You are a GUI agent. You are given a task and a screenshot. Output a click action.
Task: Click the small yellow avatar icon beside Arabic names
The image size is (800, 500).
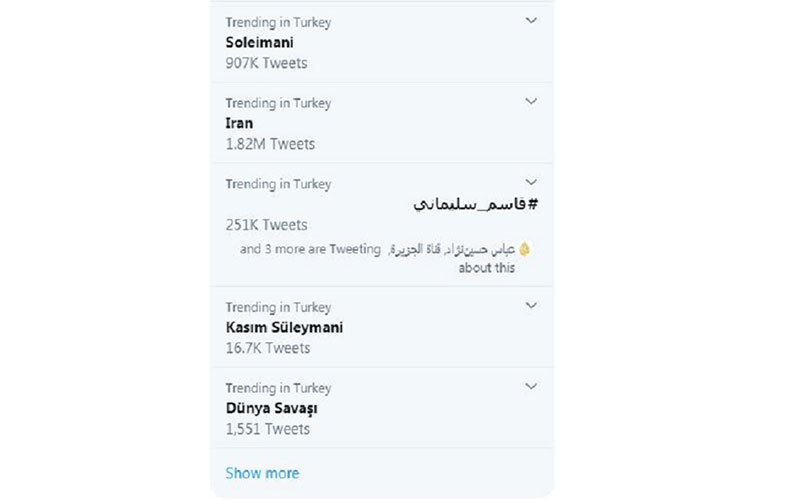pyautogui.click(x=524, y=249)
